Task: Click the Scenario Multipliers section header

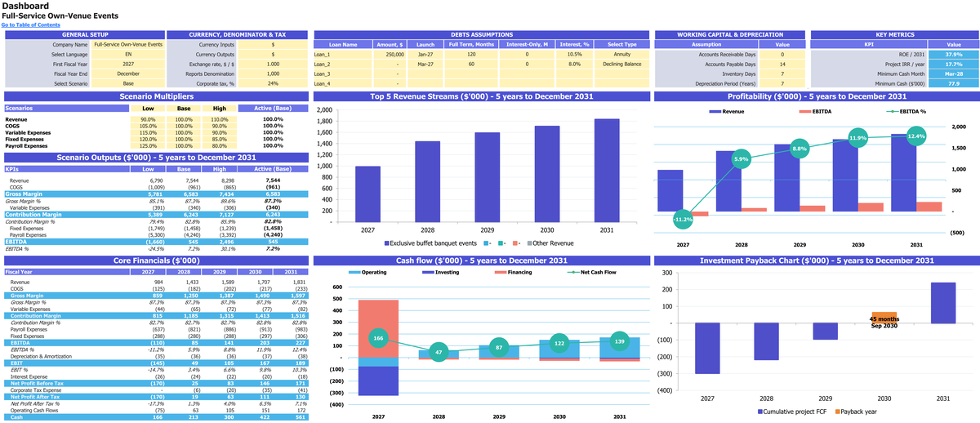Action: tap(156, 96)
